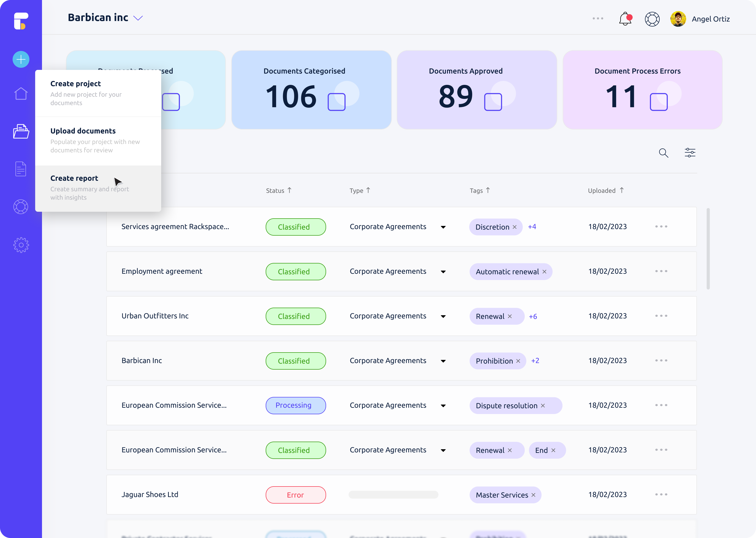
Task: Open the documents page sidebar icon
Action: [x=21, y=169]
